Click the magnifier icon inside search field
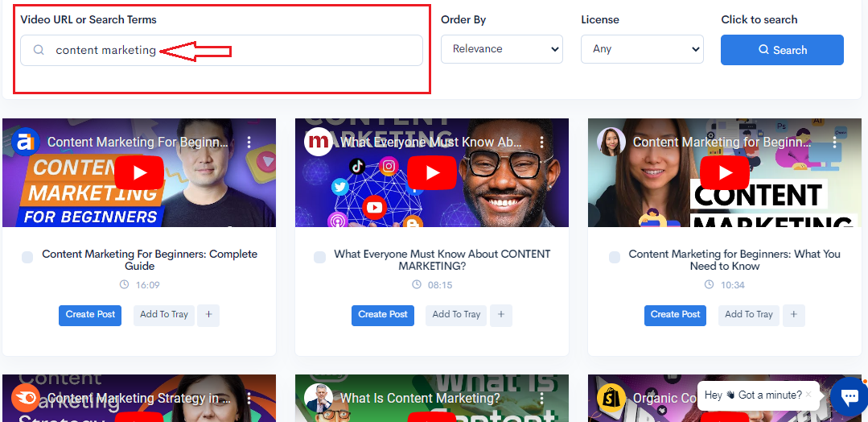The image size is (868, 422). (x=39, y=50)
